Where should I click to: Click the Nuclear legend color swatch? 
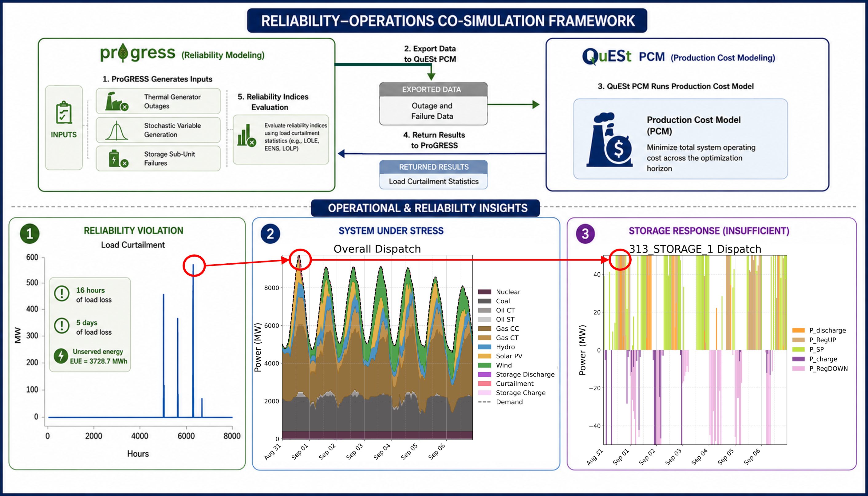pyautogui.click(x=484, y=292)
